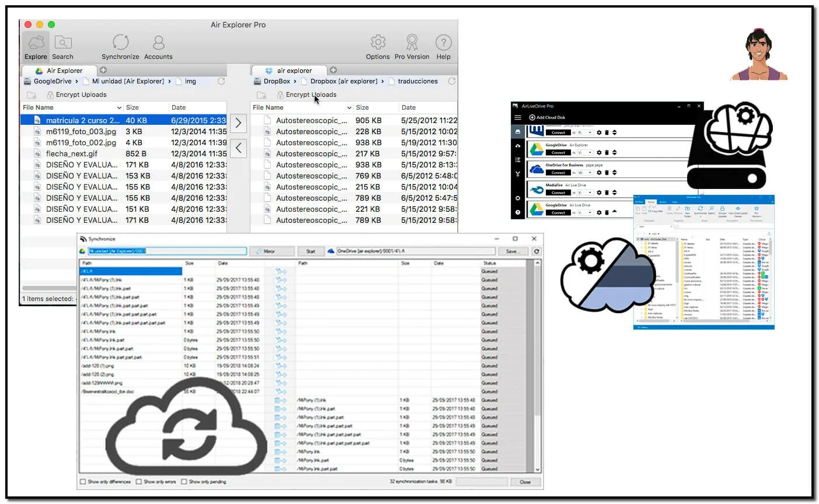Add a new tab next to Air Explorer tab
This screenshot has height=504, width=819.
point(103,70)
